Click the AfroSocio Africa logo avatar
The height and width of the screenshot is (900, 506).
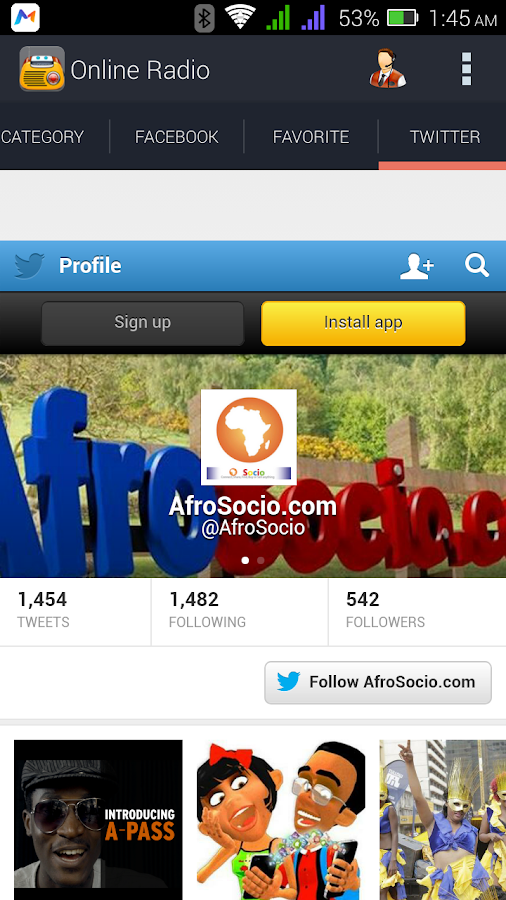click(248, 437)
